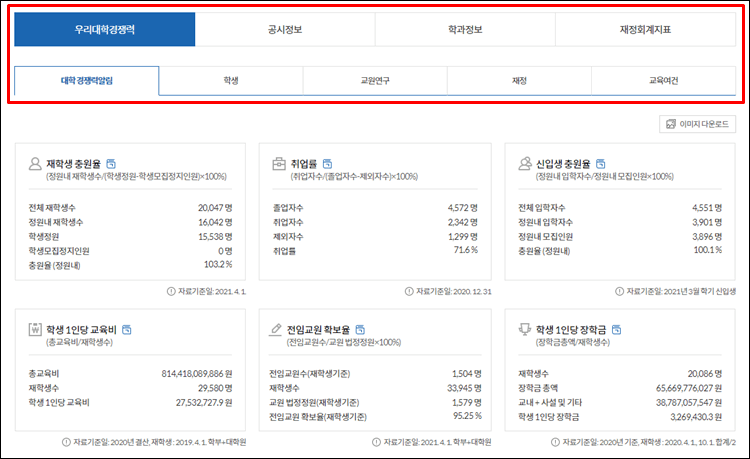The height and width of the screenshot is (459, 750).
Task: Select the 정원내 입학자수 value 3,901 명
Action: (x=707, y=222)
